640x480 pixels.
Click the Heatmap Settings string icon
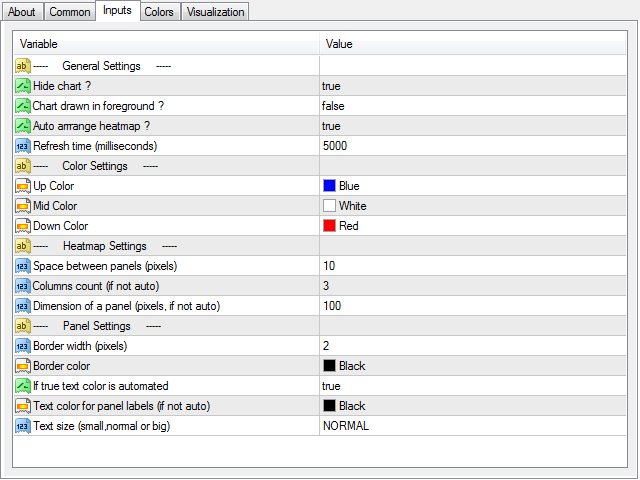coord(23,246)
